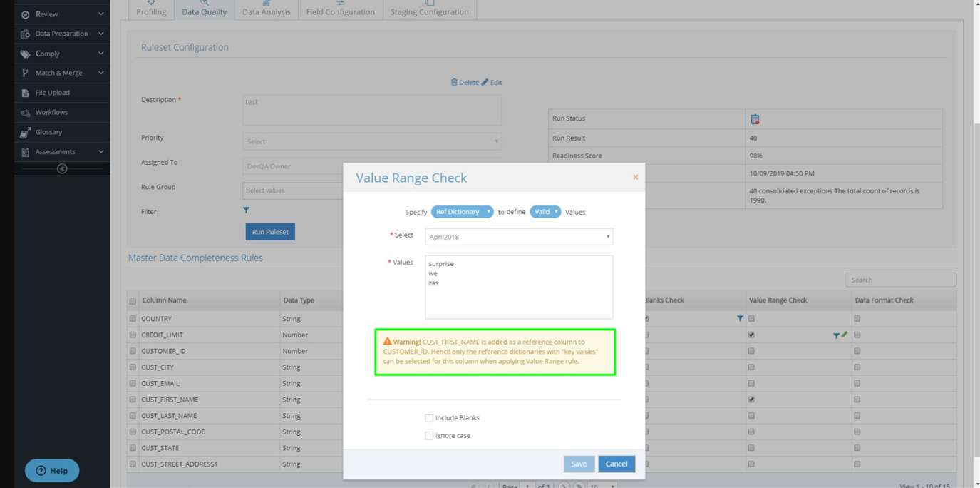Viewport: 980px width, 488px height.
Task: Click the filter funnel icon in COUNTRY row
Action: coord(740,319)
